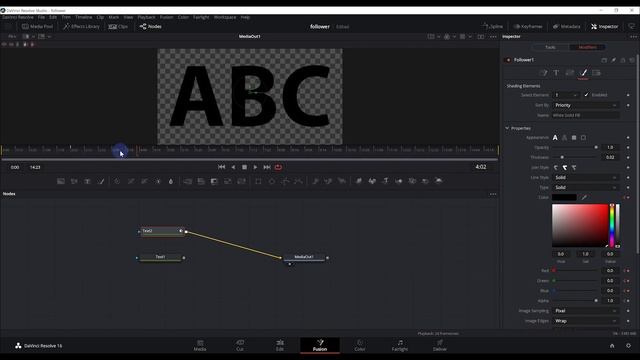
Task: Toggle the Clips panel button
Action: (118, 27)
